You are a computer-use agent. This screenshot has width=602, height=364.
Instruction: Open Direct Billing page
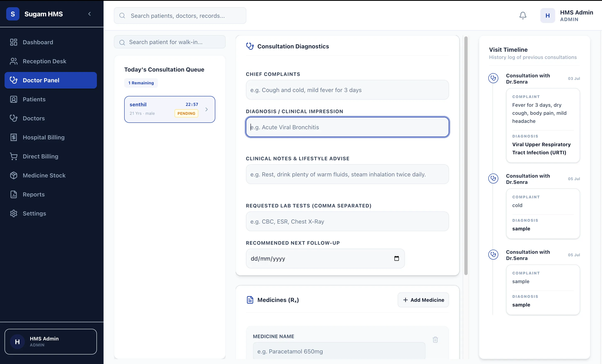tap(51, 157)
